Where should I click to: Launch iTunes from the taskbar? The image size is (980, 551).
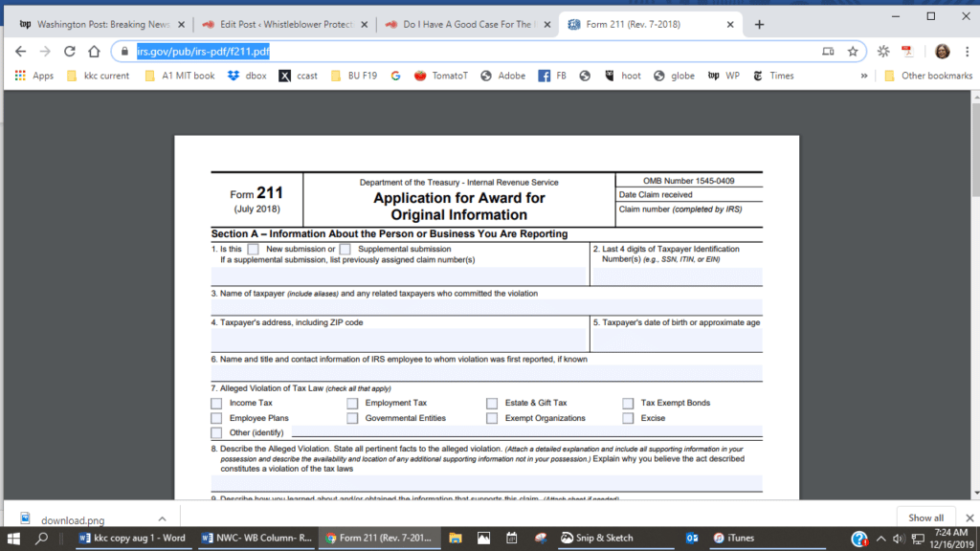pos(736,538)
